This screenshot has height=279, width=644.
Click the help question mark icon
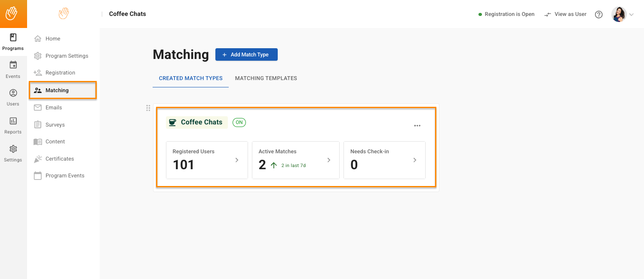click(598, 14)
